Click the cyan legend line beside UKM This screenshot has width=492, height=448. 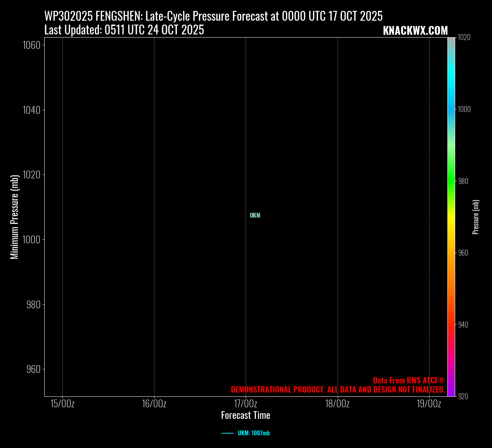(x=227, y=433)
